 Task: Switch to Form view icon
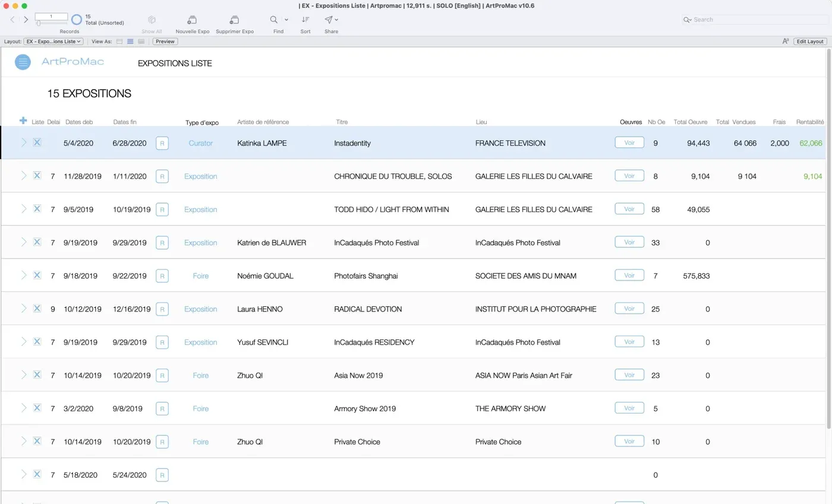(x=119, y=42)
